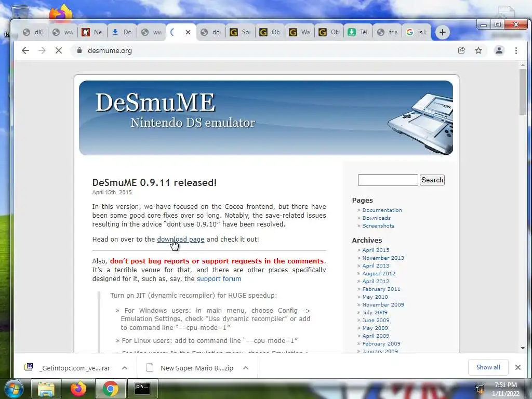
Task: Click the site lock icon
Action: [79, 50]
